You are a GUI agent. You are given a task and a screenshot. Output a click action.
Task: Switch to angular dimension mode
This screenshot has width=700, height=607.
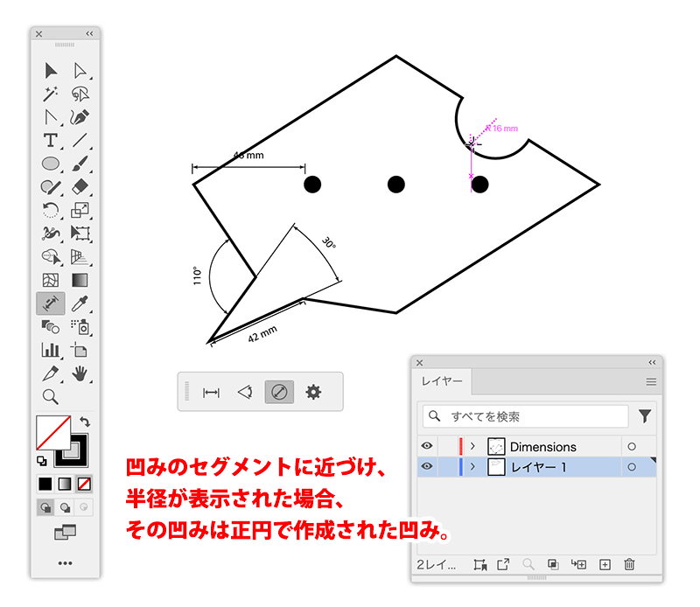245,391
